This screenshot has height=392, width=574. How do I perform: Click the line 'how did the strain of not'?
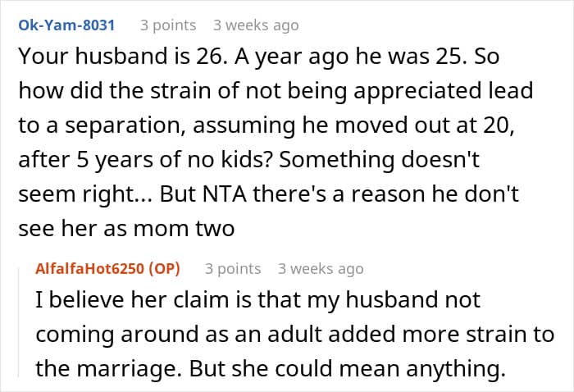pos(276,91)
